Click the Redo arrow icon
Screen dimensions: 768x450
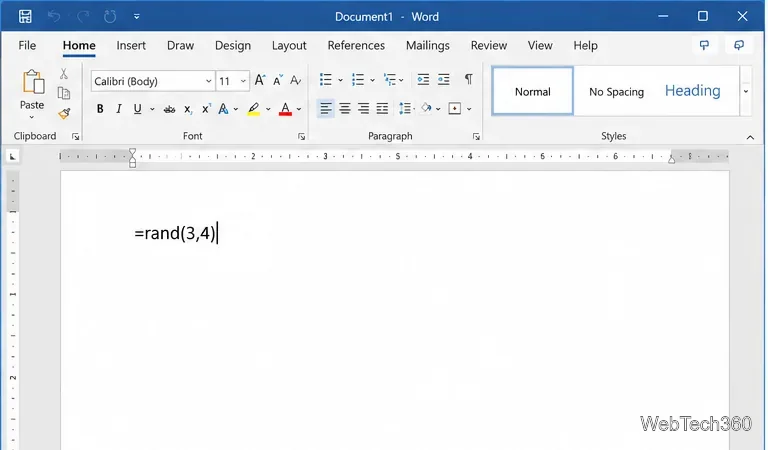coord(83,17)
